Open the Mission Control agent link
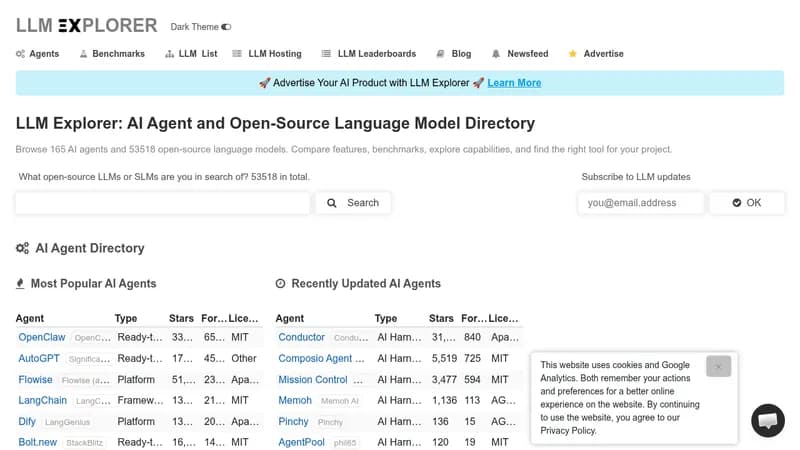The width and height of the screenshot is (800, 450). 313,380
